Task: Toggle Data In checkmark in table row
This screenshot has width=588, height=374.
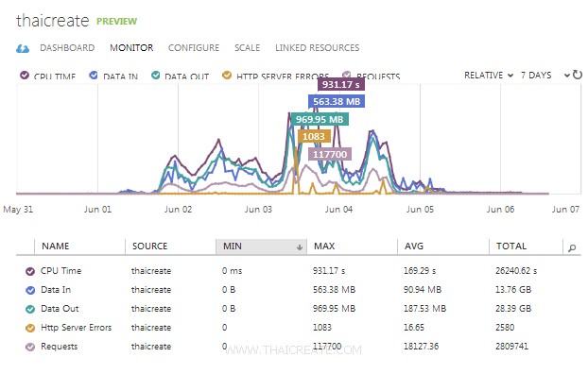Action: (30, 290)
